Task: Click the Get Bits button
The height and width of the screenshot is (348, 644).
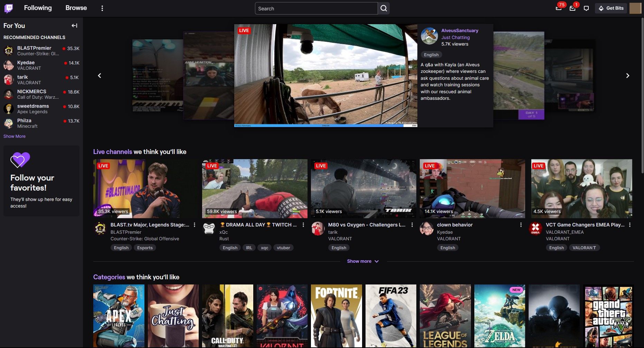Action: tap(611, 8)
